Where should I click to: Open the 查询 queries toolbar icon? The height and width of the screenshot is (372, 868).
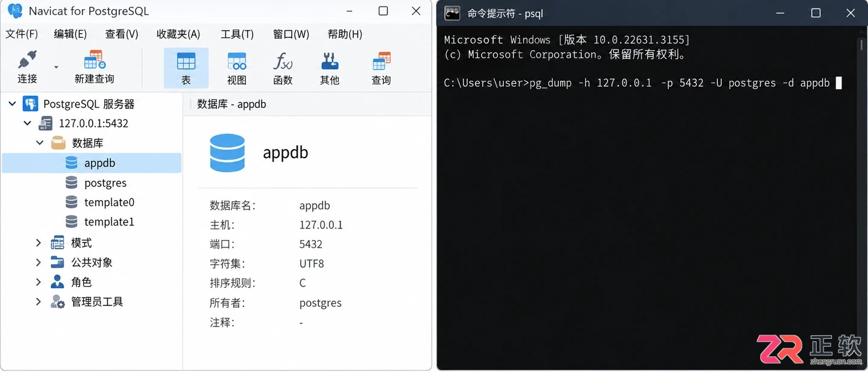pyautogui.click(x=381, y=61)
